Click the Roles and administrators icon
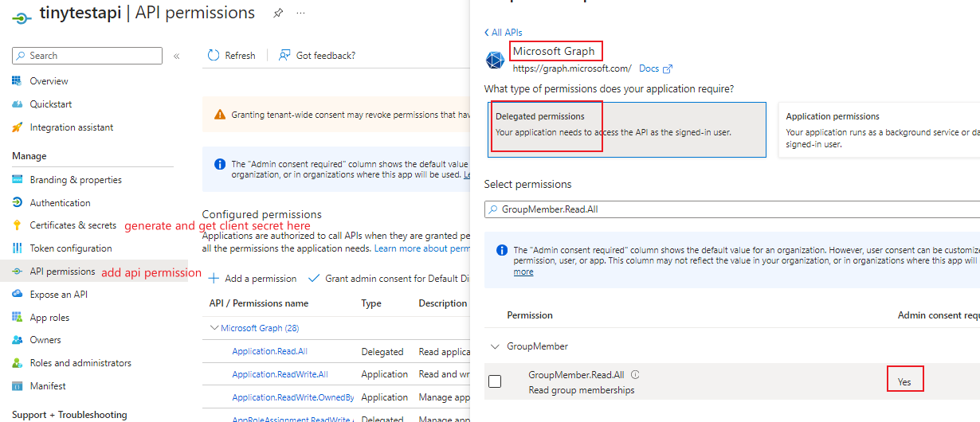Screen dimensions: 980x422 17,363
